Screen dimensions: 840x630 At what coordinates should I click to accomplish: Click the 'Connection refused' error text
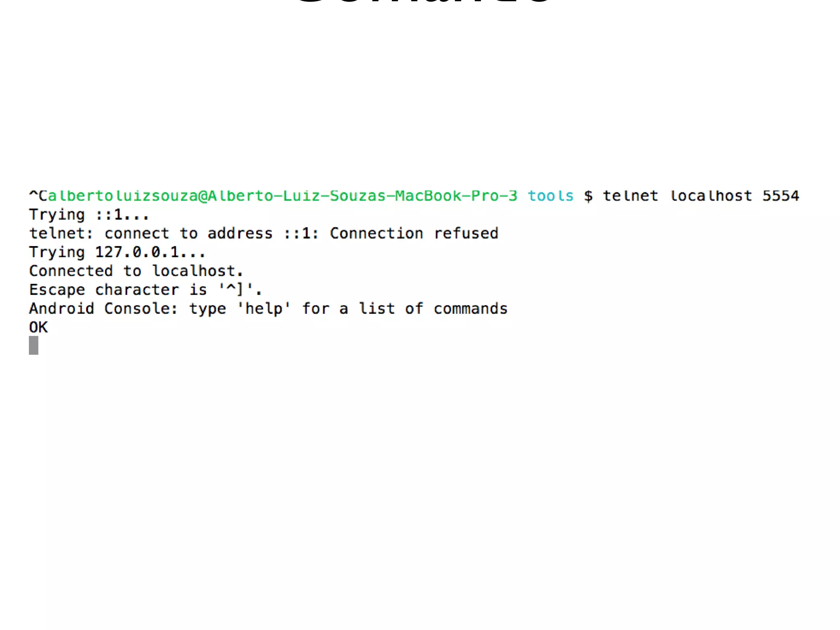(414, 233)
